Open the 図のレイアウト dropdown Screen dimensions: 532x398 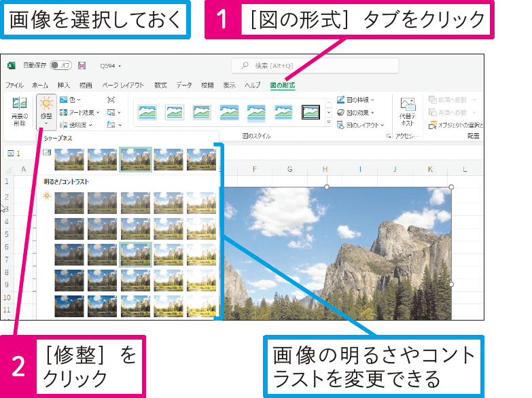point(360,125)
